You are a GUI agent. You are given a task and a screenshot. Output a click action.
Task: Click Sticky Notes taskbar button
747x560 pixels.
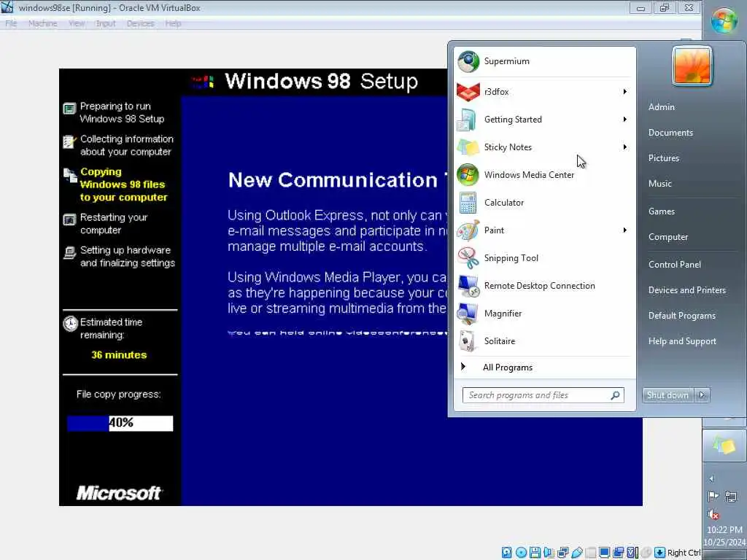[x=724, y=446]
